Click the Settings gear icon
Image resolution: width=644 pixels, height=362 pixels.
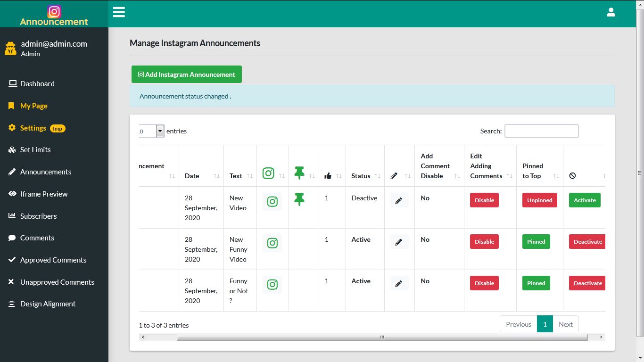(x=11, y=128)
